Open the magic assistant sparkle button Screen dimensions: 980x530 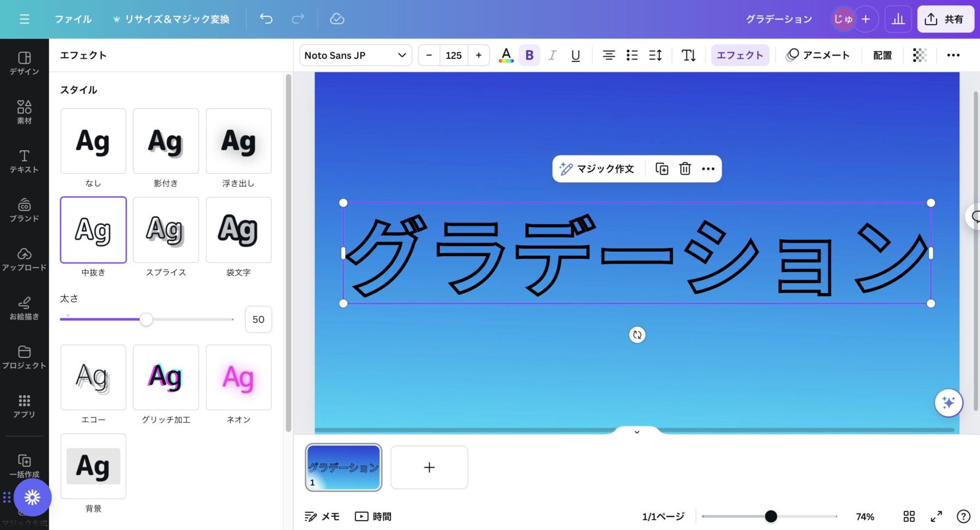click(x=948, y=403)
